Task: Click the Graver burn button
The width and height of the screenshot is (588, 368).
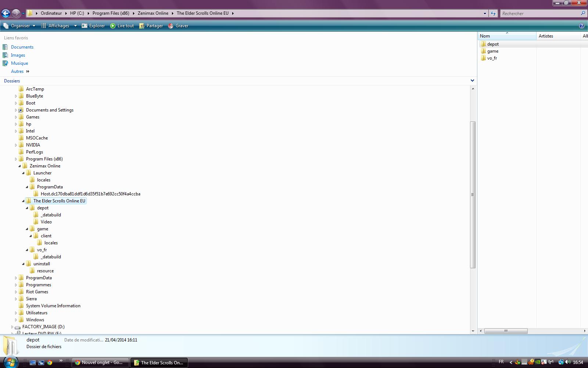Action: pos(178,26)
